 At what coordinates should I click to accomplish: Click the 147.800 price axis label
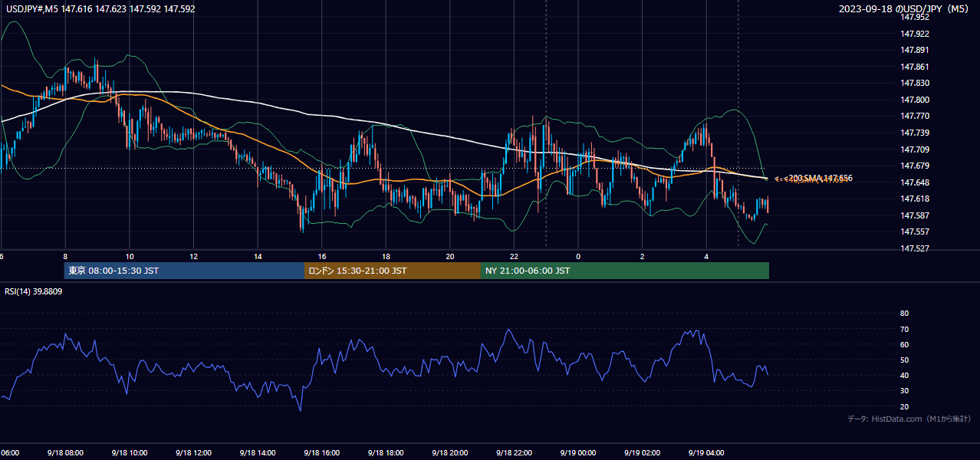(x=916, y=100)
